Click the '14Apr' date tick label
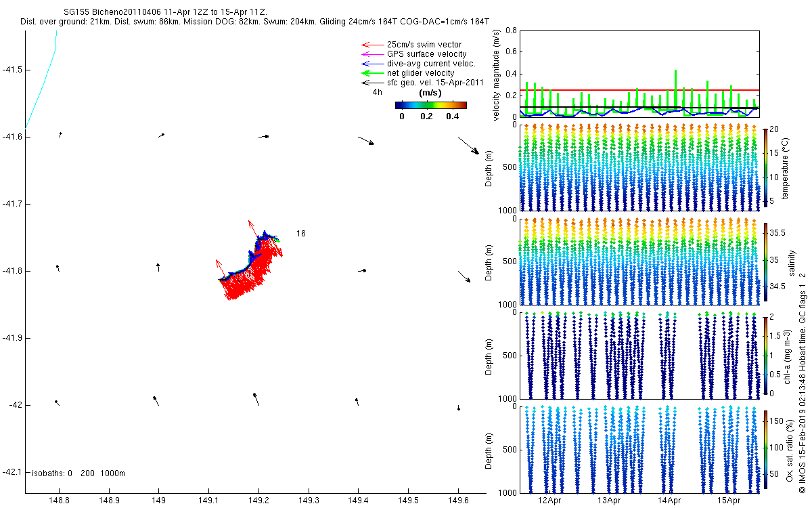The height and width of the screenshot is (508, 812). pyautogui.click(x=669, y=501)
